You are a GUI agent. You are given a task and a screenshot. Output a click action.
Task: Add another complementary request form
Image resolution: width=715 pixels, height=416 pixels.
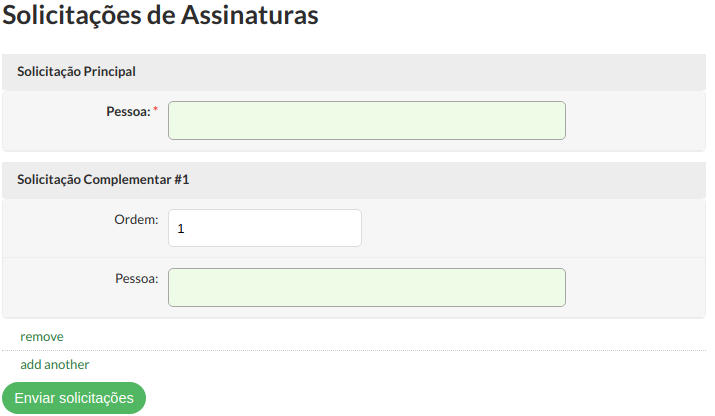click(x=54, y=365)
